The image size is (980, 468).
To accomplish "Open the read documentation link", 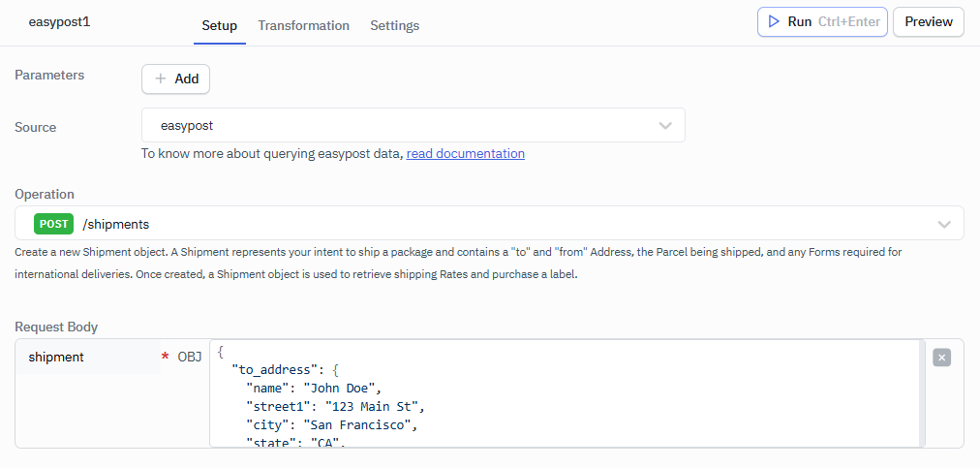I will tap(466, 153).
